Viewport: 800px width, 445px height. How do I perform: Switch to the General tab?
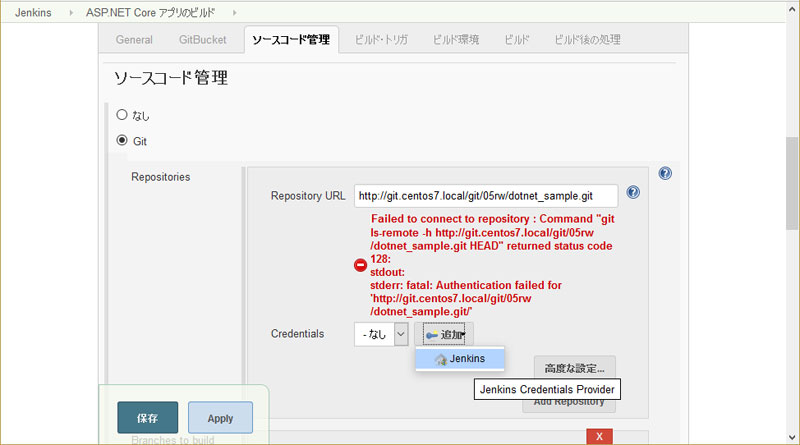pyautogui.click(x=134, y=40)
